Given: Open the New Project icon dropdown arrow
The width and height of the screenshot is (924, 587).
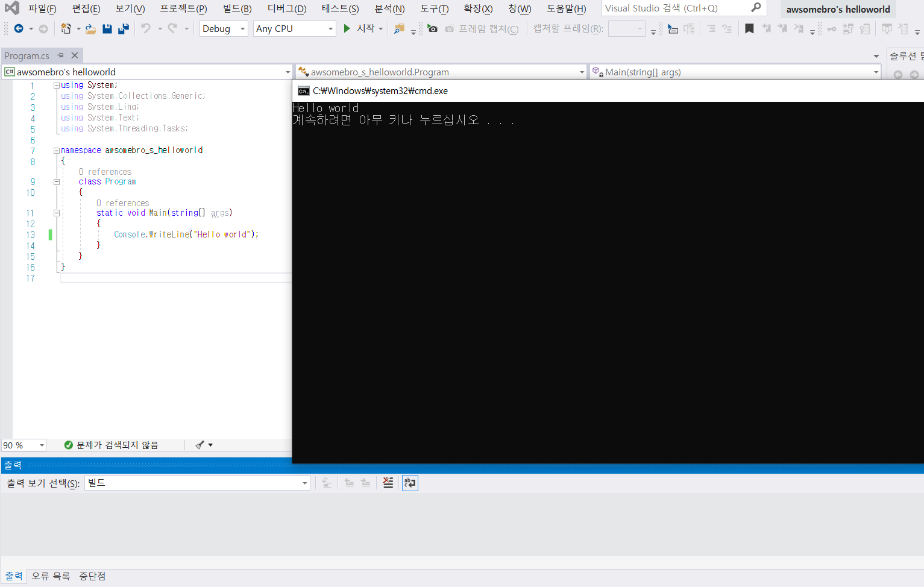Looking at the screenshot, I should point(78,28).
